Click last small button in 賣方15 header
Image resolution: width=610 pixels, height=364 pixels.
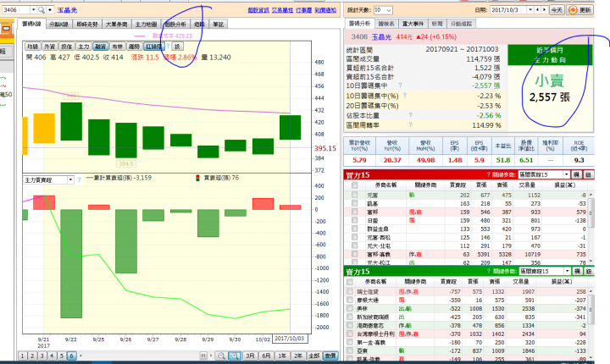pyautogui.click(x=589, y=271)
